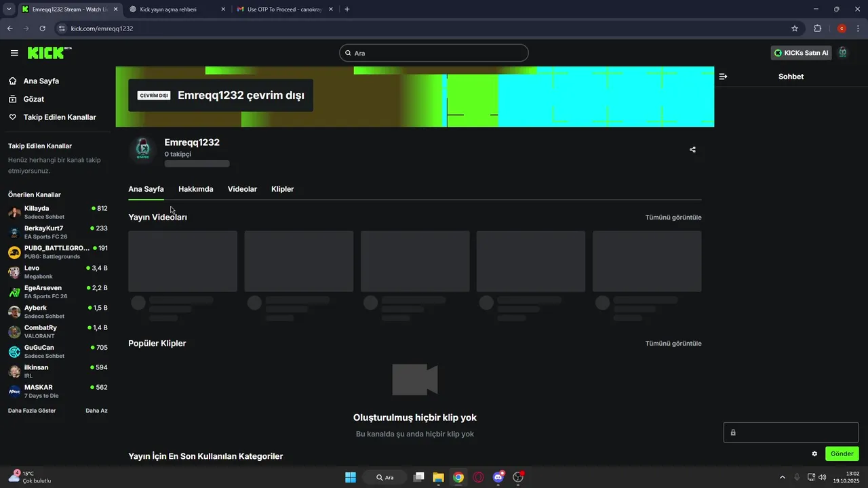Open Takip Edilen Kanallar in sidebar

pos(52,117)
